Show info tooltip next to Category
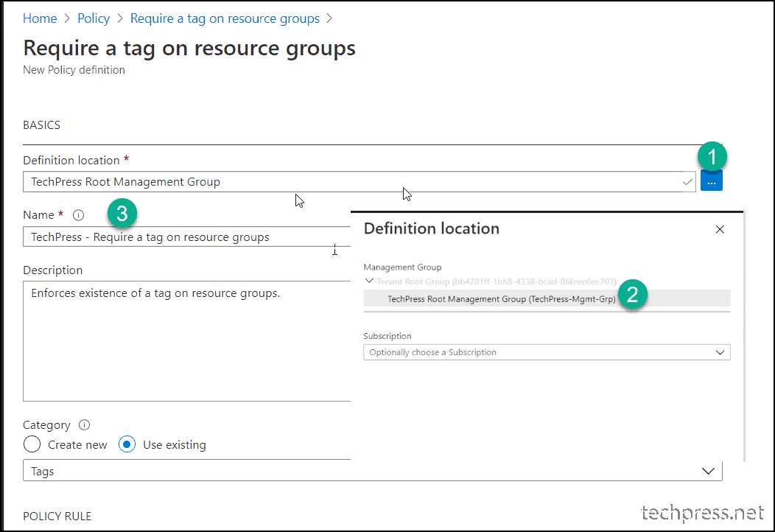 tap(85, 424)
